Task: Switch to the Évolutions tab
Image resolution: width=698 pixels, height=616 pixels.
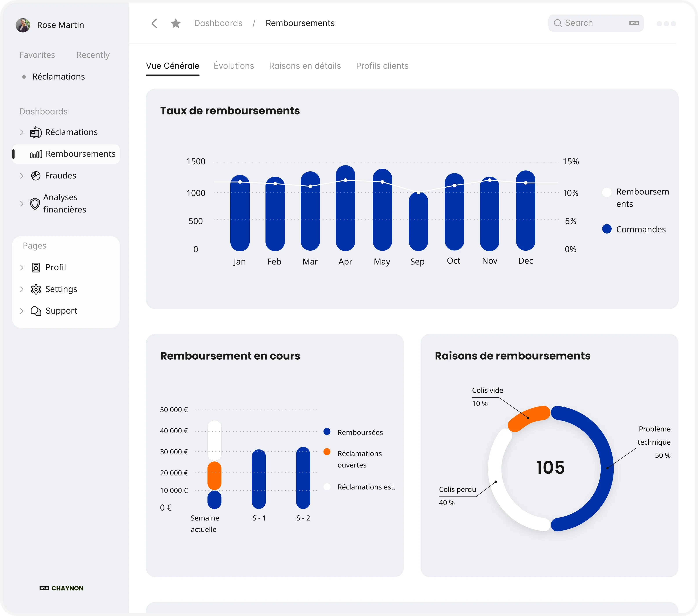Action: pos(234,66)
